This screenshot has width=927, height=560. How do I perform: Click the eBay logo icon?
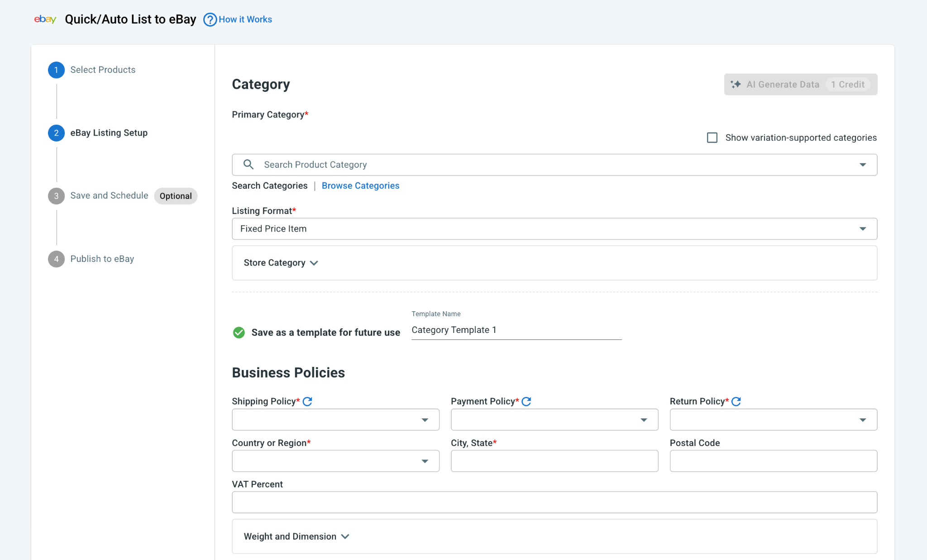click(45, 19)
